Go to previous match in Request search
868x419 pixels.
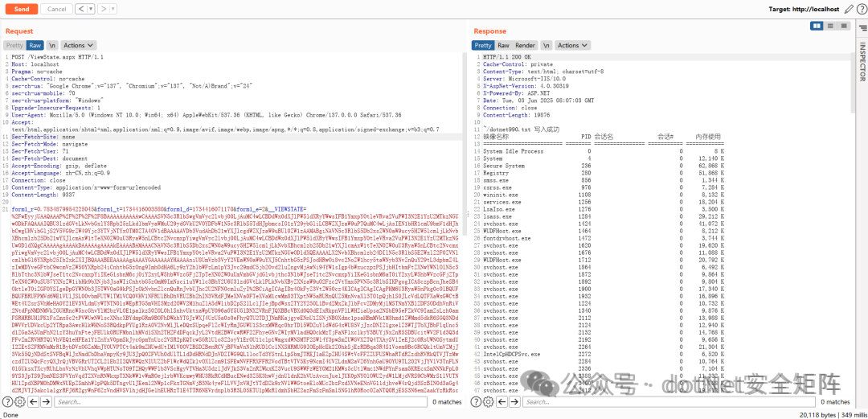click(x=33, y=402)
